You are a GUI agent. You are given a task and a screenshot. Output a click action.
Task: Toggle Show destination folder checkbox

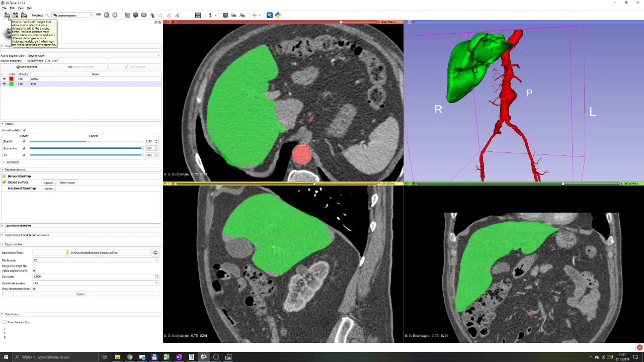pos(35,289)
